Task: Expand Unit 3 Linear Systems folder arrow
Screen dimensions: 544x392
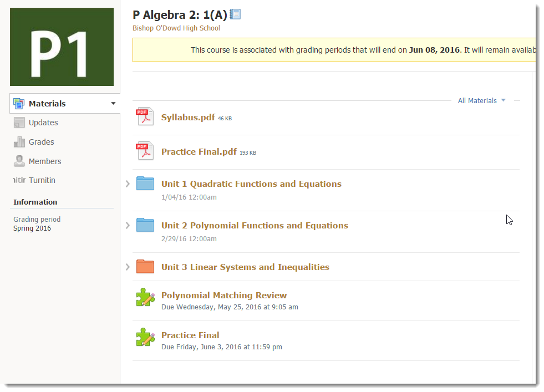Action: pos(128,267)
